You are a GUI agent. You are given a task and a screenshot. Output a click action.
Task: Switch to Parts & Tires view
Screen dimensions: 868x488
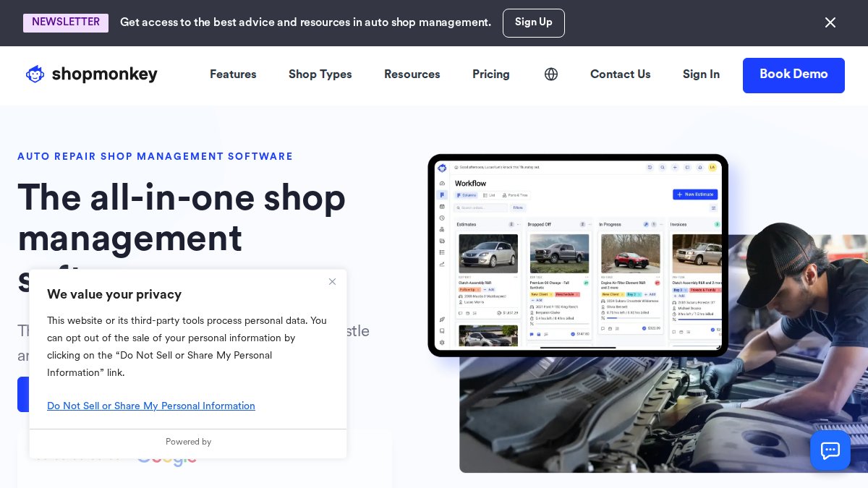515,195
